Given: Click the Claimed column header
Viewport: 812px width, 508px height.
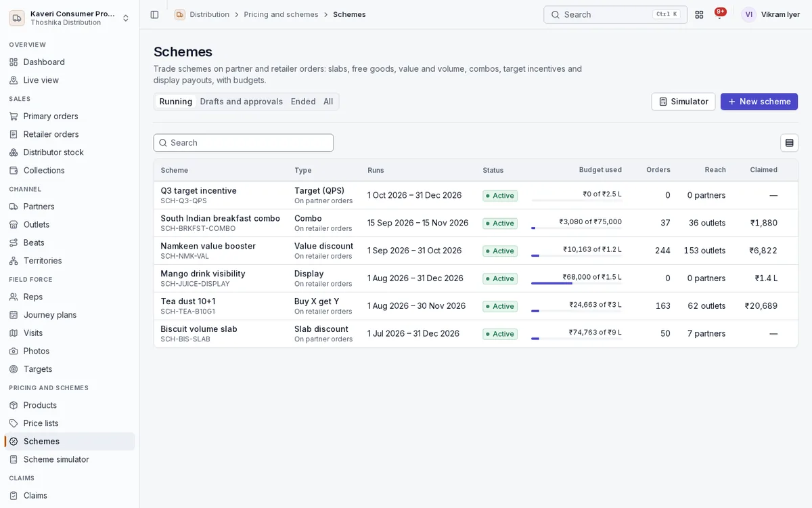Looking at the screenshot, I should click(763, 170).
